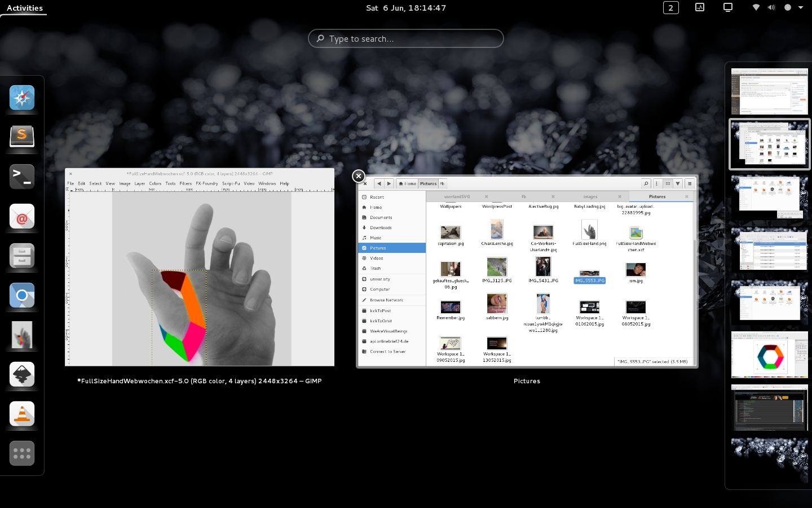The height and width of the screenshot is (508, 812).
Task: Launch VLC media player from dock
Action: (x=22, y=414)
